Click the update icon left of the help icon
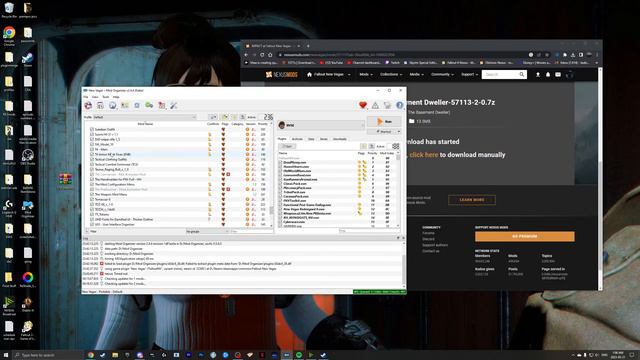This screenshot has height=360, width=640. pyautogui.click(x=387, y=105)
